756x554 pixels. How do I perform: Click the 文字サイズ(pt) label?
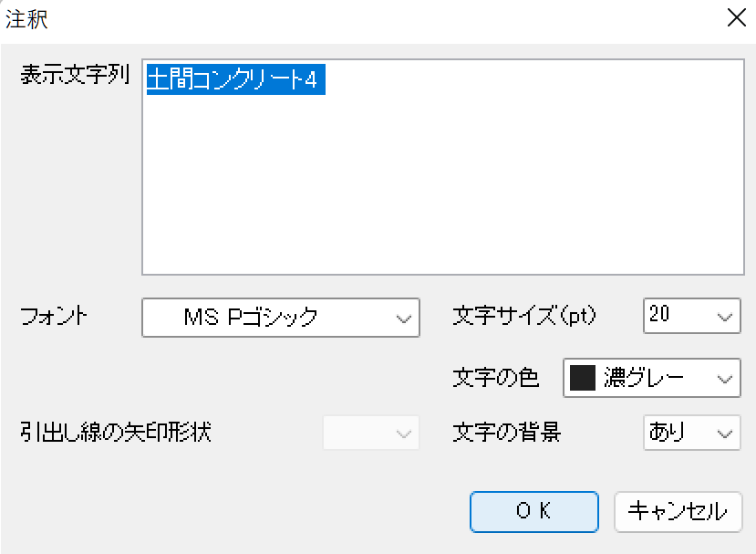(x=524, y=317)
